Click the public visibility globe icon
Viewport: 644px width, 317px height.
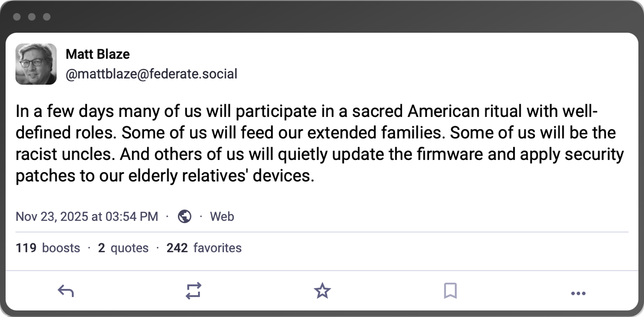tap(185, 216)
